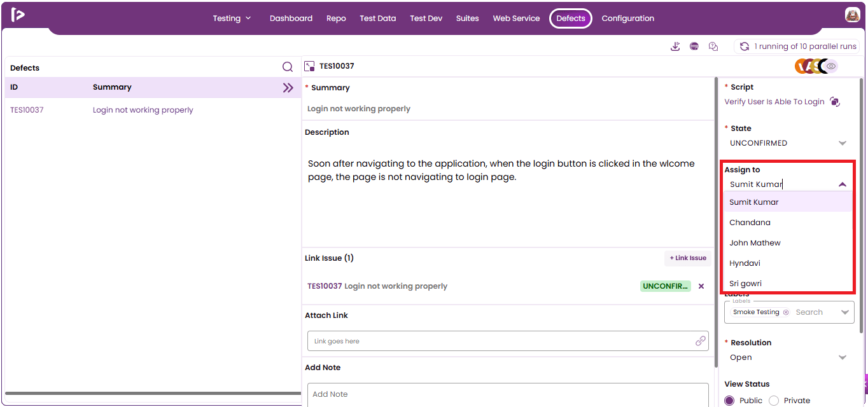Click the striped globe icon in toolbar
This screenshot has height=407, width=868.
[694, 46]
